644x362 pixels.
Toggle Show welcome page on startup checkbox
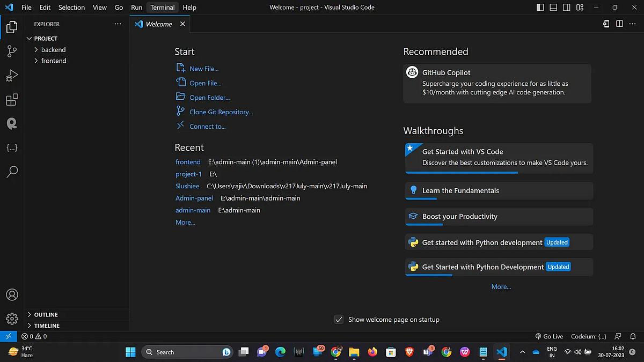coord(339,319)
